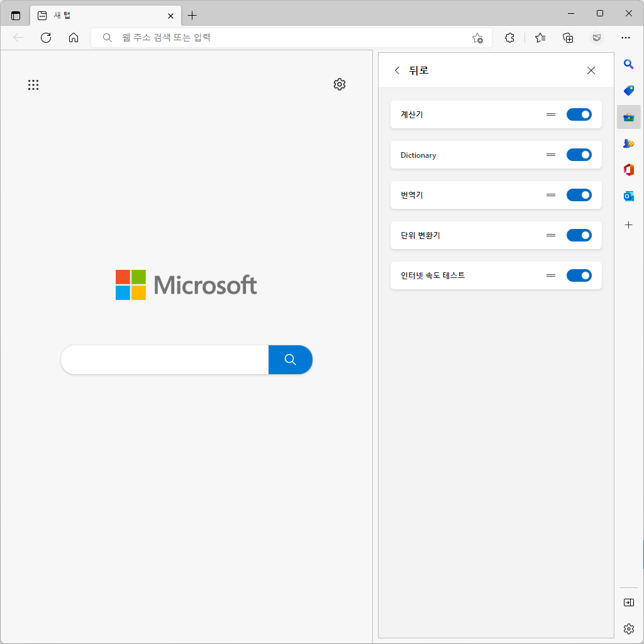
Task: Go to the home page icon
Action: click(x=74, y=38)
